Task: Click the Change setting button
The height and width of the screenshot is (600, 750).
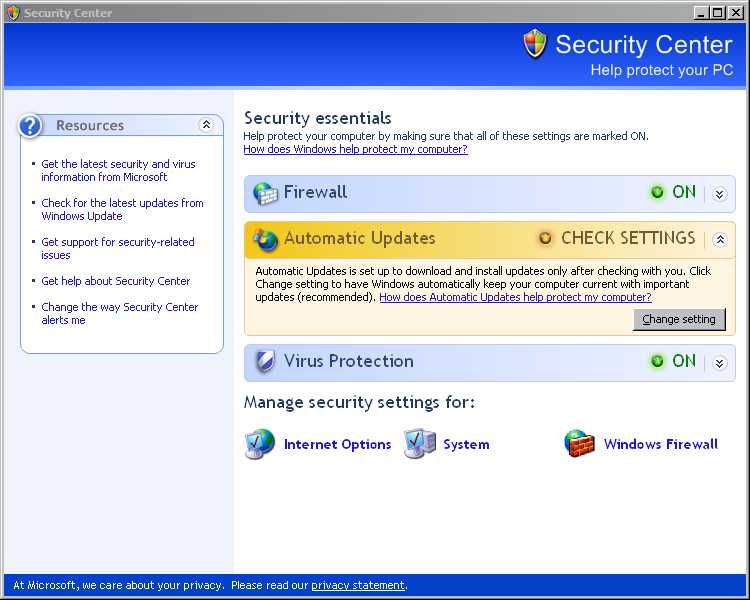Action: (679, 319)
